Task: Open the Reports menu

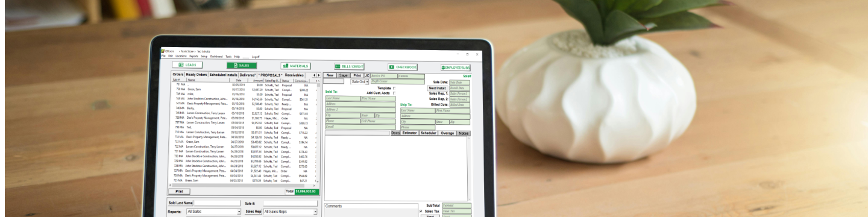Action: (193, 56)
